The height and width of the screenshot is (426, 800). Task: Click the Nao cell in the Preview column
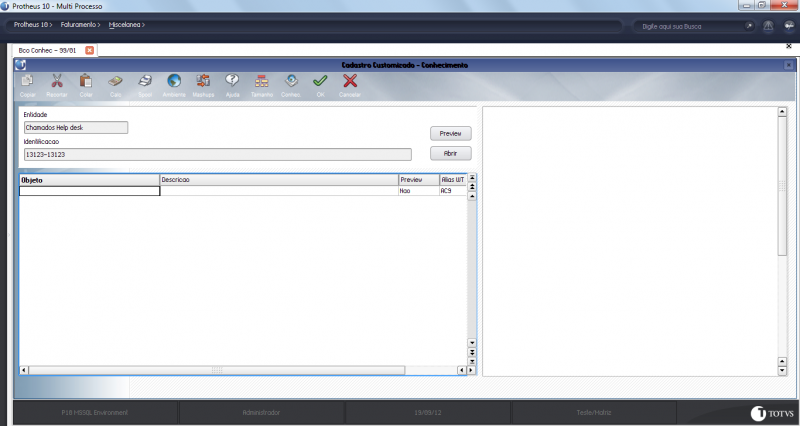pos(419,191)
